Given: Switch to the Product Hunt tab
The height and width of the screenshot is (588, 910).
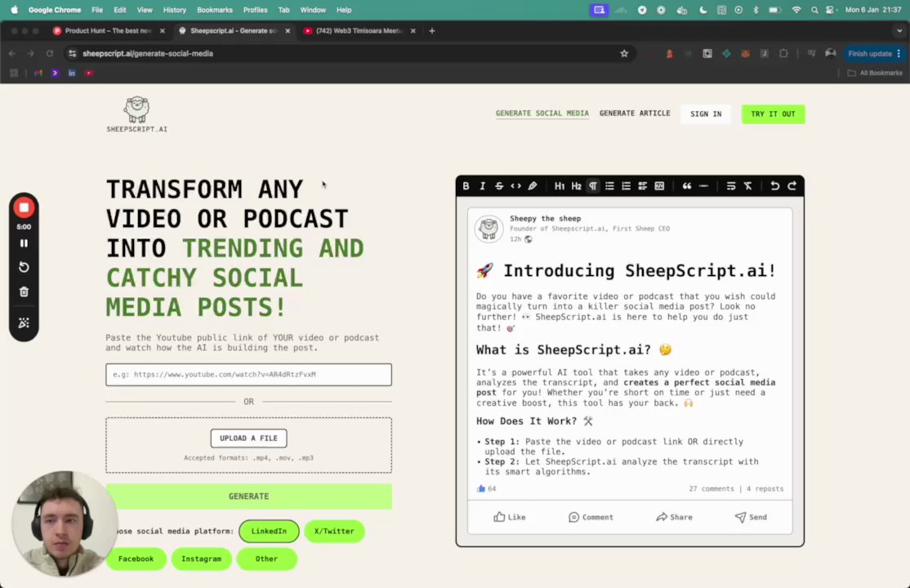Looking at the screenshot, I should click(108, 31).
